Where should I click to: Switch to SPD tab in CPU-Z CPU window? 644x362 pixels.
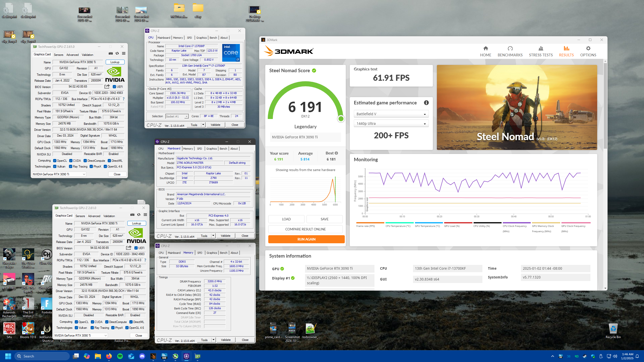click(189, 38)
